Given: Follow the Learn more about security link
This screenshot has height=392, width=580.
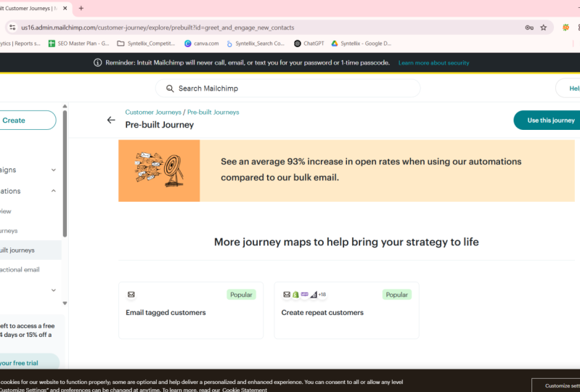Looking at the screenshot, I should click(x=433, y=63).
